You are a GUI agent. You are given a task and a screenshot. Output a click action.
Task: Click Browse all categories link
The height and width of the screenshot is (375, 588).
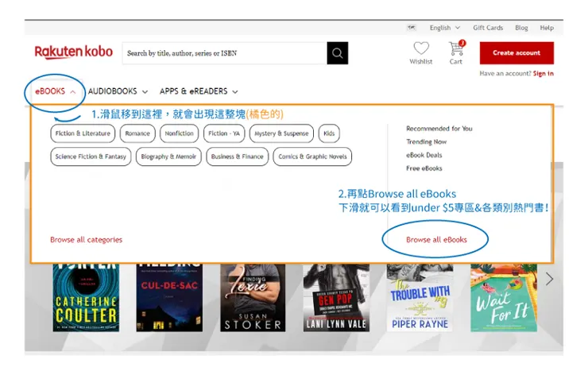coord(87,240)
